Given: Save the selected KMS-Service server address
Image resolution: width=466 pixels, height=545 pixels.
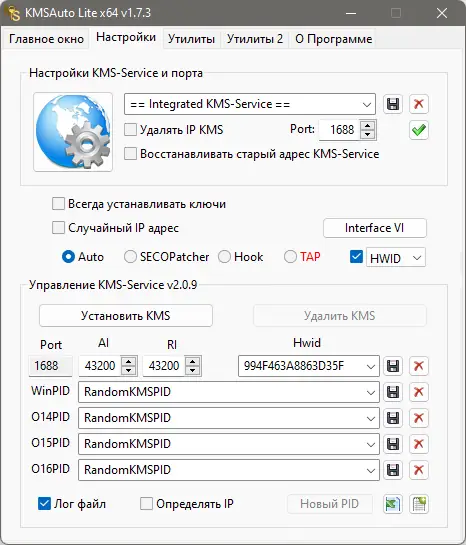Looking at the screenshot, I should point(393,104).
